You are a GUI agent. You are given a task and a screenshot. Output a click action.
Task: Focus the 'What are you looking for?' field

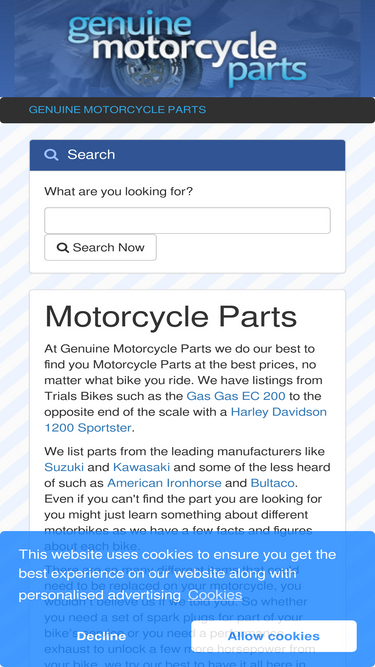[x=188, y=220]
